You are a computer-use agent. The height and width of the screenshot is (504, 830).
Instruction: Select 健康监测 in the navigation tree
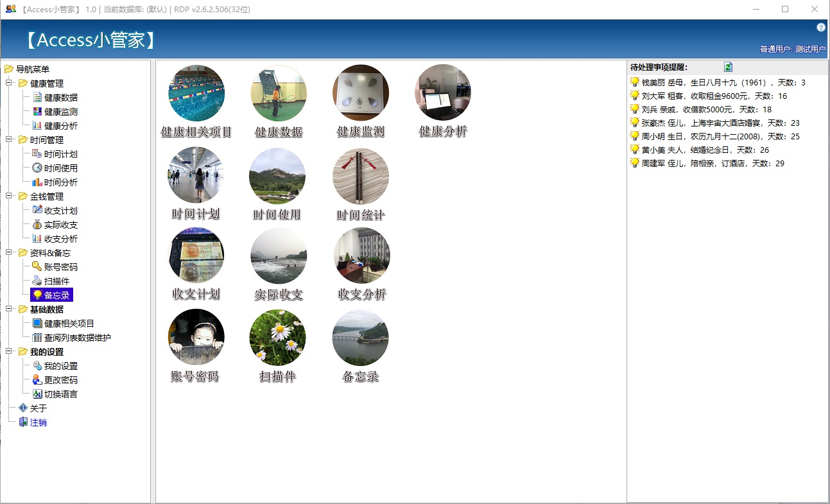click(x=61, y=112)
